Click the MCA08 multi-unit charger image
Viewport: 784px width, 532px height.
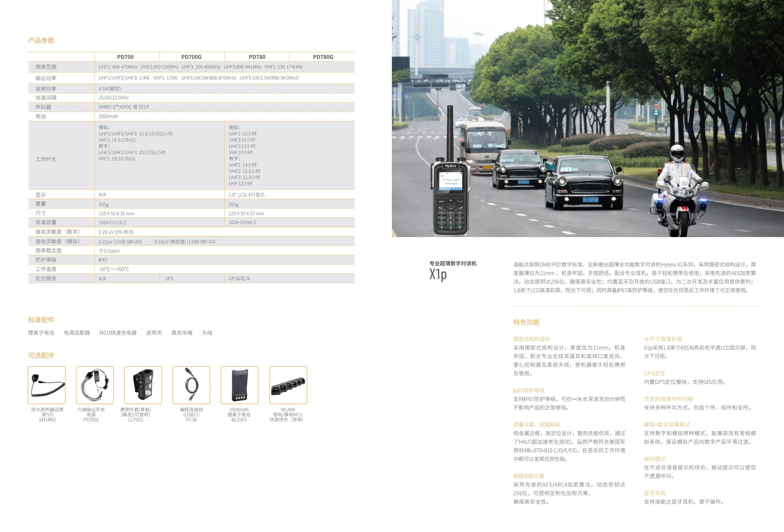(289, 385)
